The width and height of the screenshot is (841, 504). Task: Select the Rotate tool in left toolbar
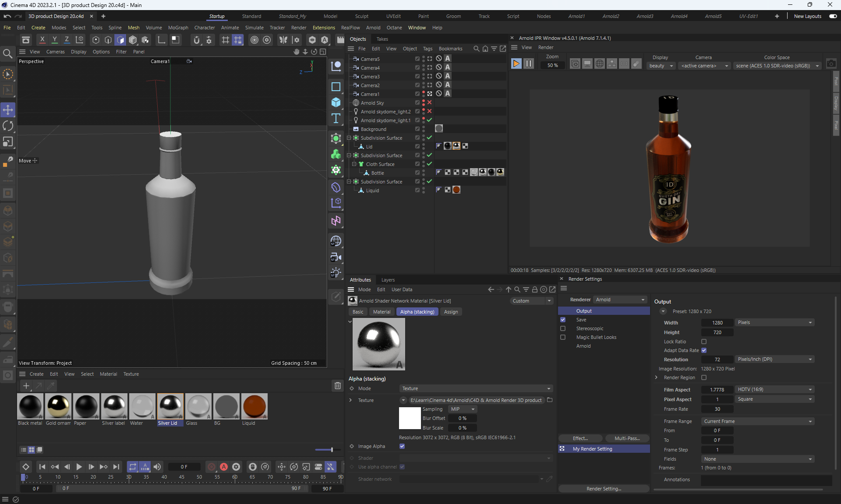point(8,126)
